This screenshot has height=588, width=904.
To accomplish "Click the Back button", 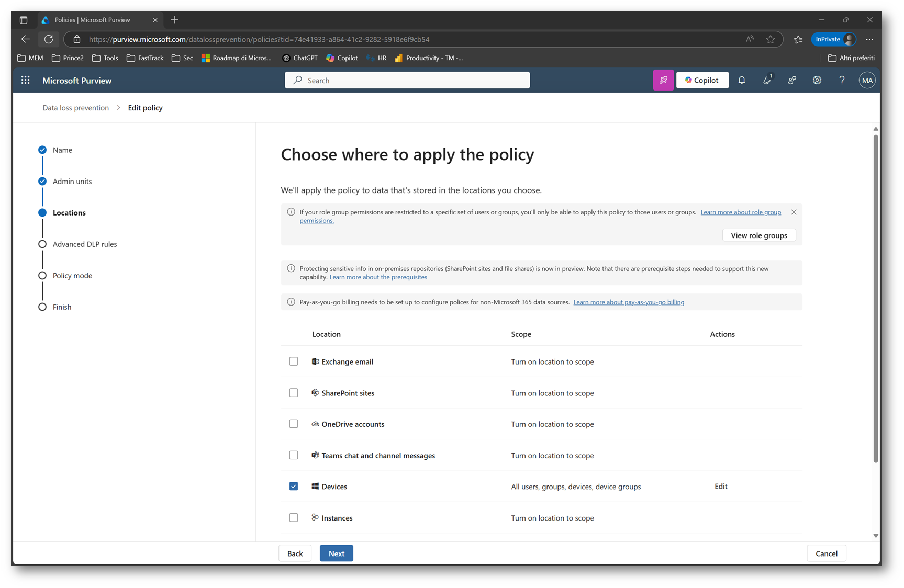I will pos(295,553).
